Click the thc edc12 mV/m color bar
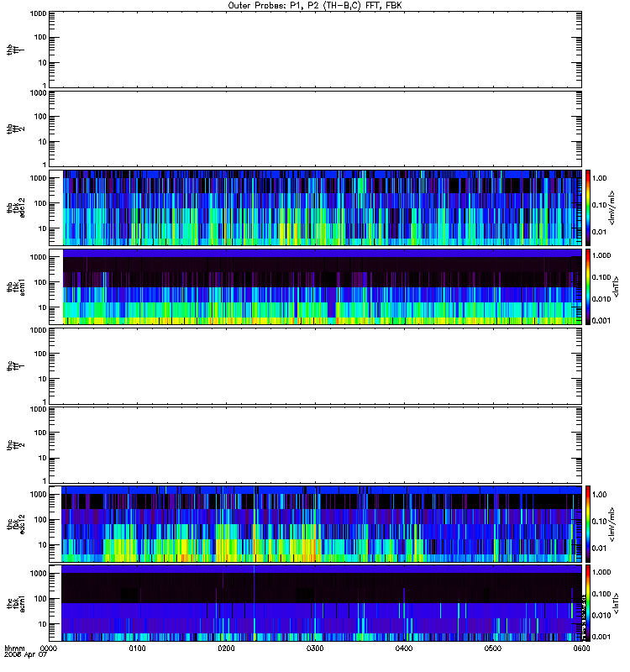The height and width of the screenshot is (672, 630). [x=588, y=523]
